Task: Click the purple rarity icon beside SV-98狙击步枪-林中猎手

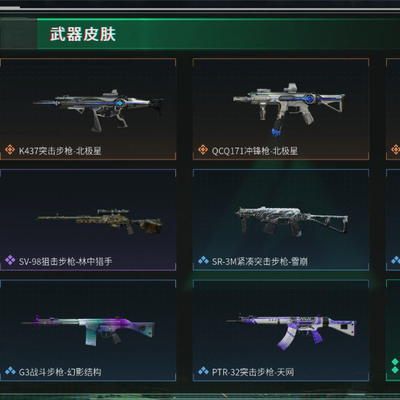Action: 10,260
